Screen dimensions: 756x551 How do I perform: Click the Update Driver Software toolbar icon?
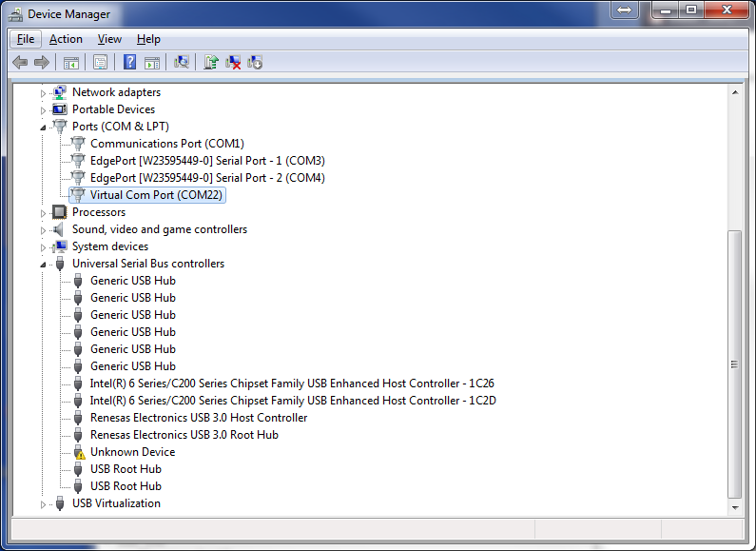click(x=211, y=62)
